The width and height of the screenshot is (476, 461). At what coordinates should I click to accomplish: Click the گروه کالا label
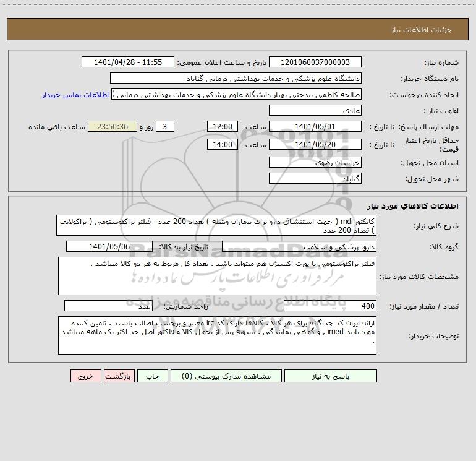444,247
